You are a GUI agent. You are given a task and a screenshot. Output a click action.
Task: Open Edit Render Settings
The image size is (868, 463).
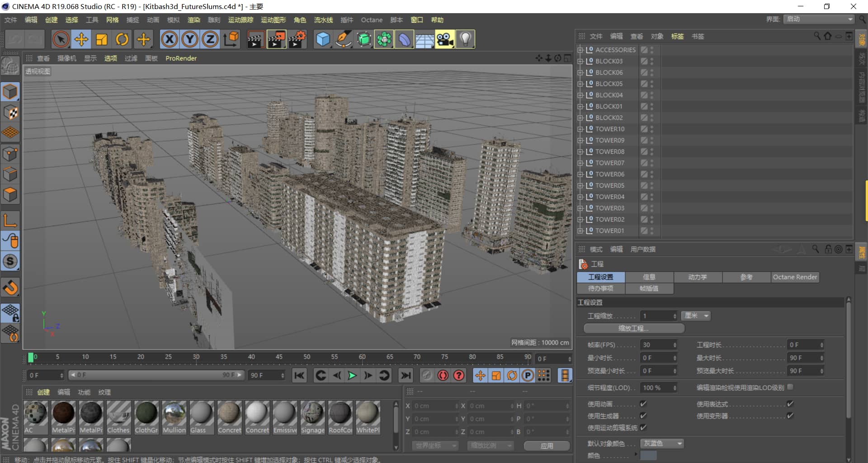(x=297, y=39)
